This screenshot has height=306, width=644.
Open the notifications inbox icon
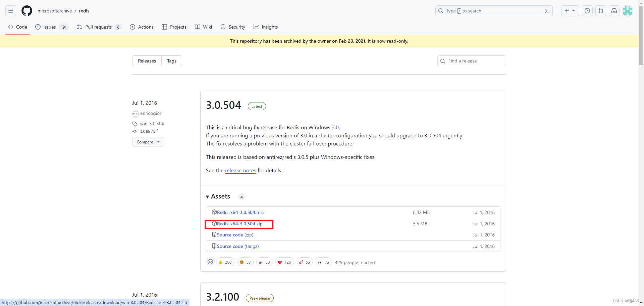[x=614, y=11]
